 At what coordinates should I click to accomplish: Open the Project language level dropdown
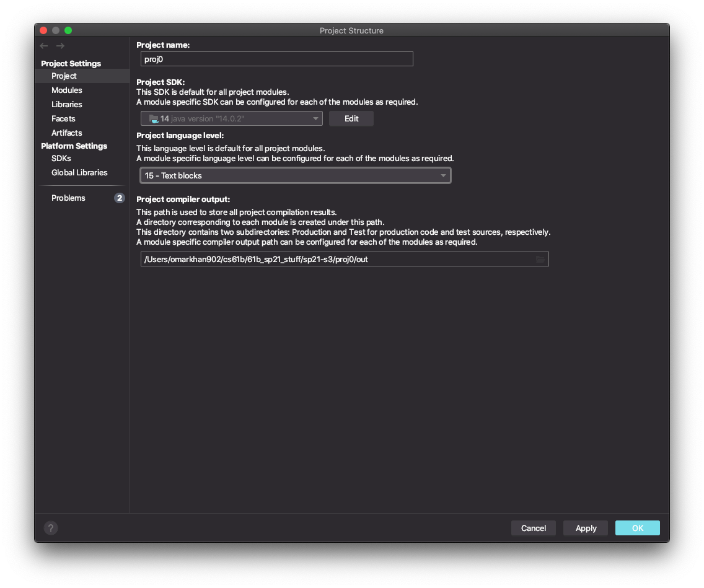coord(295,175)
